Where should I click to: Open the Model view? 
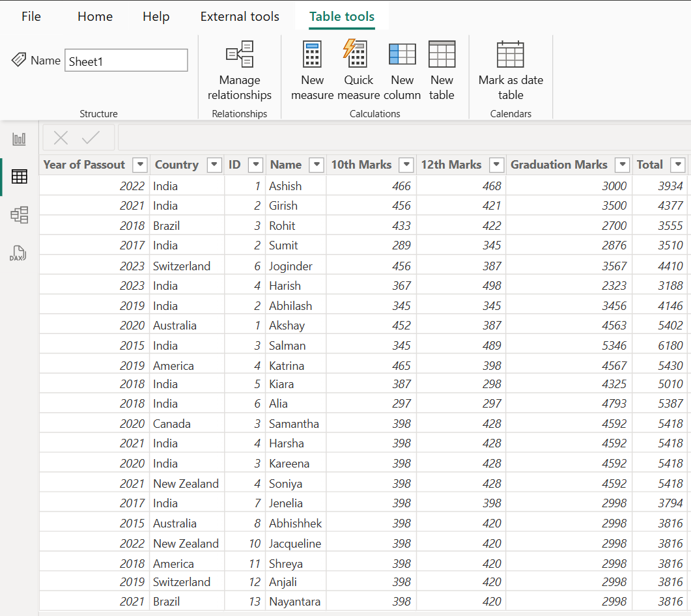click(19, 214)
